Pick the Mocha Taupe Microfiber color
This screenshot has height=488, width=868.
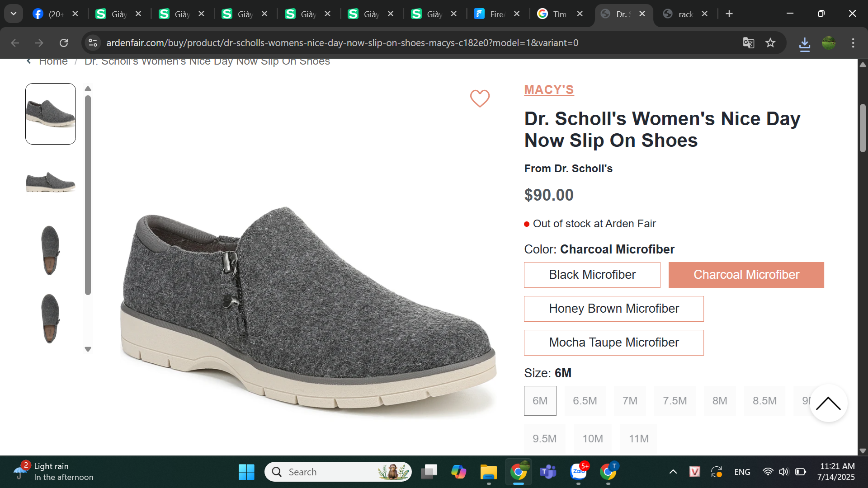pyautogui.click(x=613, y=343)
